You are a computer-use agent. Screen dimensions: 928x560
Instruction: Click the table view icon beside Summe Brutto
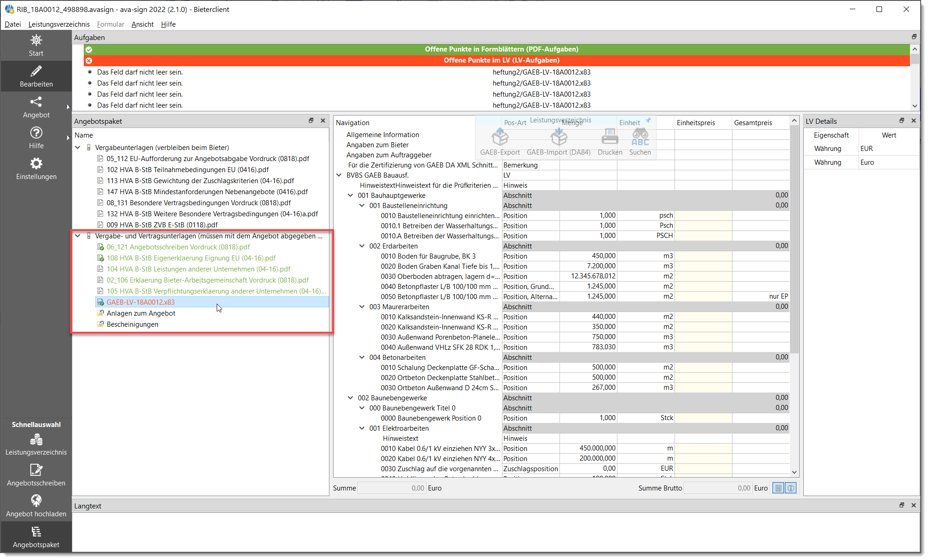click(x=778, y=488)
